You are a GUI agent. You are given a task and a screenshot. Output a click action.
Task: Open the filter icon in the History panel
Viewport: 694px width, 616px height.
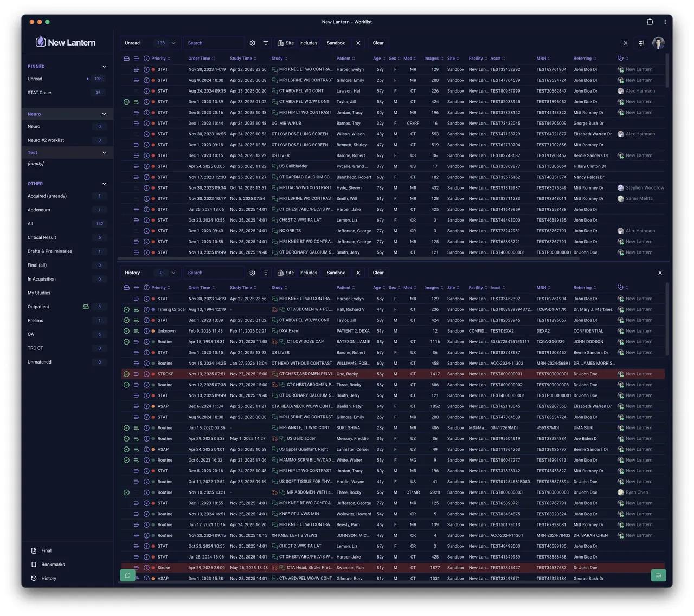266,273
